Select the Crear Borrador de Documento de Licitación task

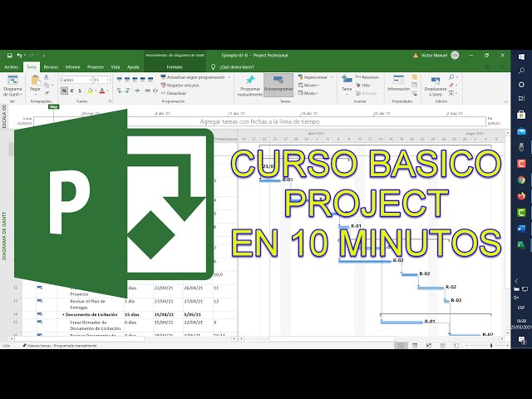(x=96, y=325)
